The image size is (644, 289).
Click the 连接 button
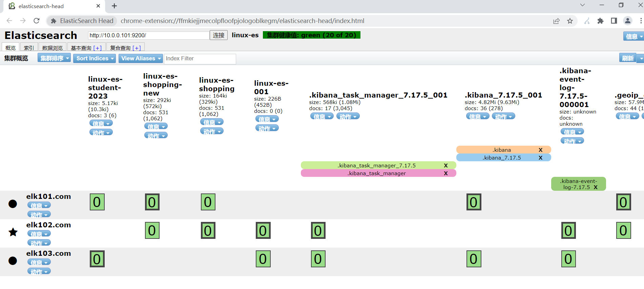219,35
